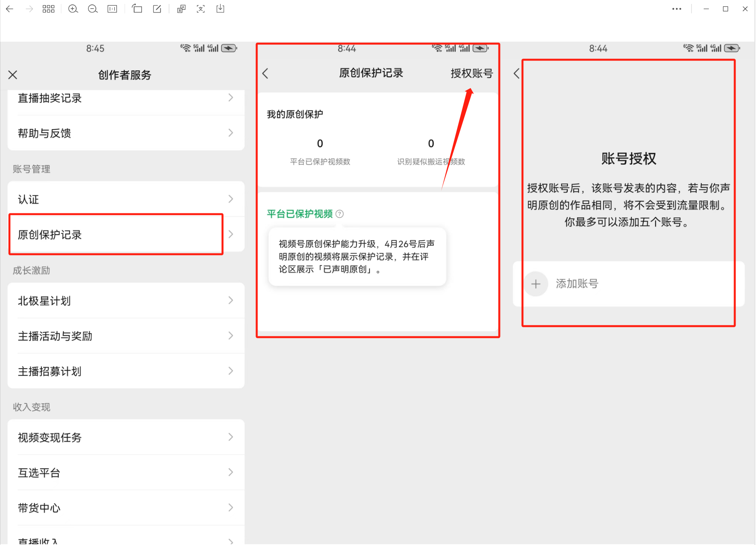756x545 pixels.
Task: Open the thumbnail grid view
Action: pos(48,9)
